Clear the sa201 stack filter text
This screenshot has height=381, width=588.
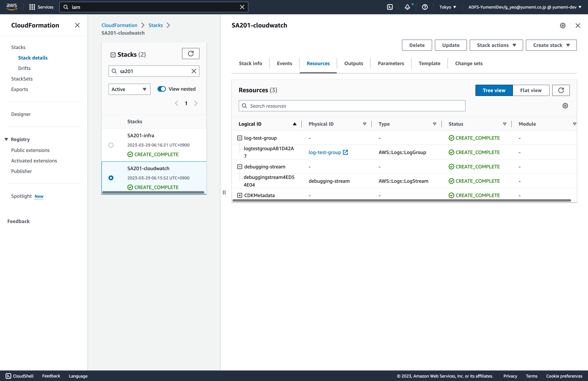tap(194, 71)
